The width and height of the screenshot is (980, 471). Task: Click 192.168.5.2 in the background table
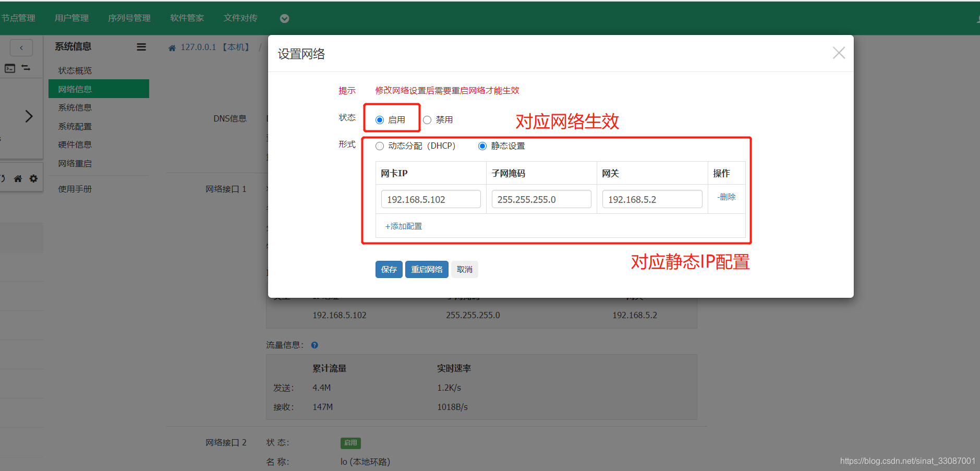click(x=635, y=315)
